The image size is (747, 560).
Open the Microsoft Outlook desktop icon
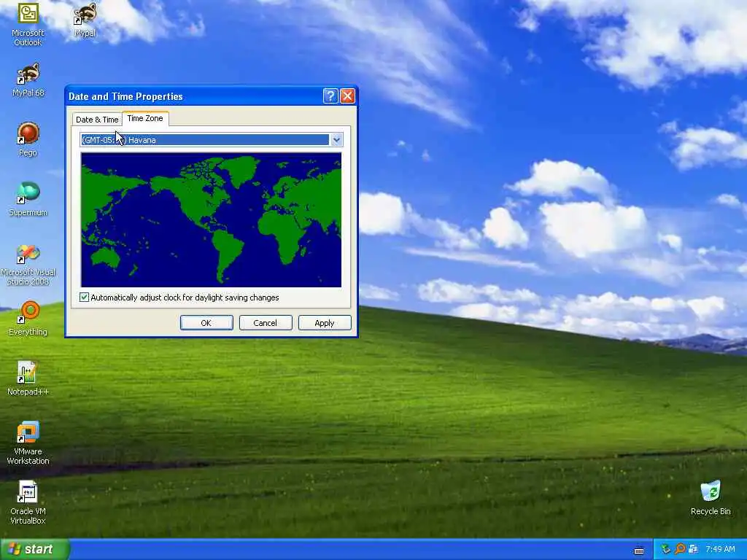point(28,24)
